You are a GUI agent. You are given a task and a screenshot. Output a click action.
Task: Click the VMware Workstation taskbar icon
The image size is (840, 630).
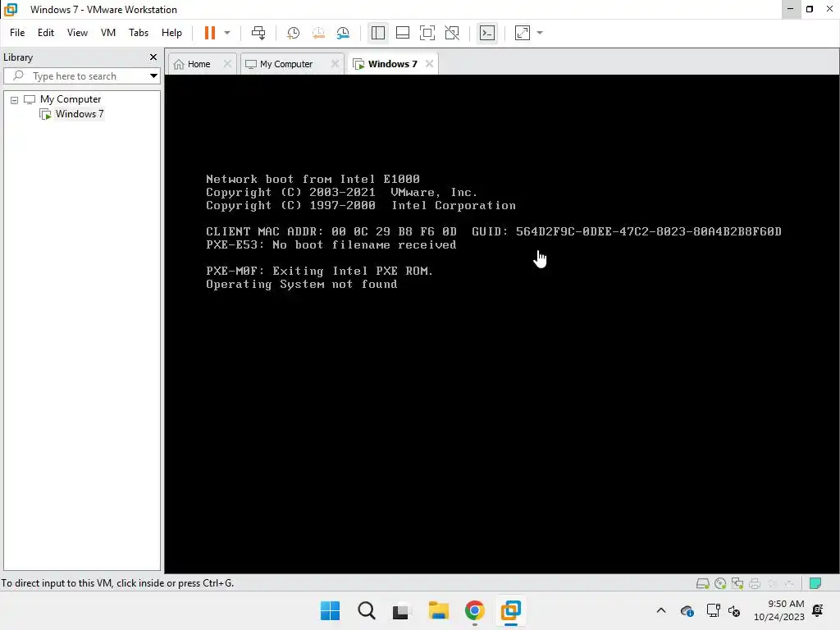(510, 610)
